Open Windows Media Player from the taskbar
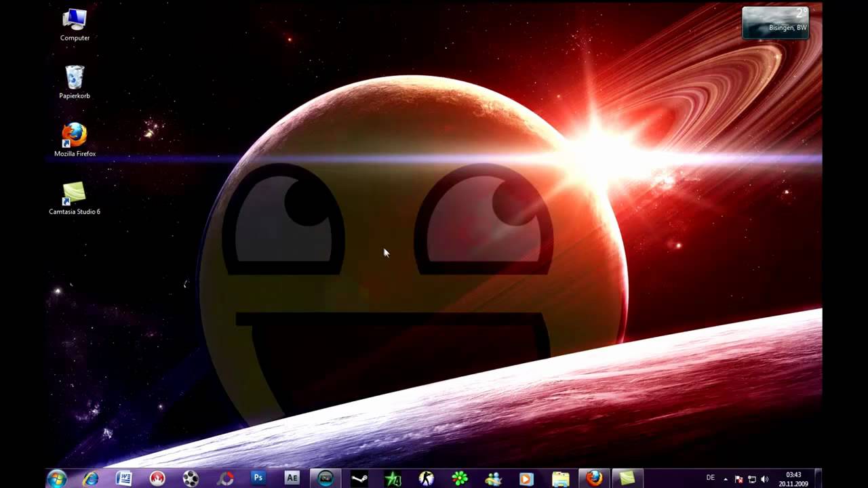Image resolution: width=868 pixels, height=488 pixels. [x=527, y=479]
